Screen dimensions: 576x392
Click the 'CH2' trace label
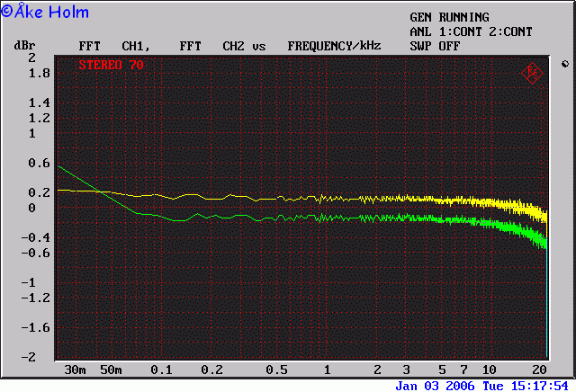tap(233, 46)
